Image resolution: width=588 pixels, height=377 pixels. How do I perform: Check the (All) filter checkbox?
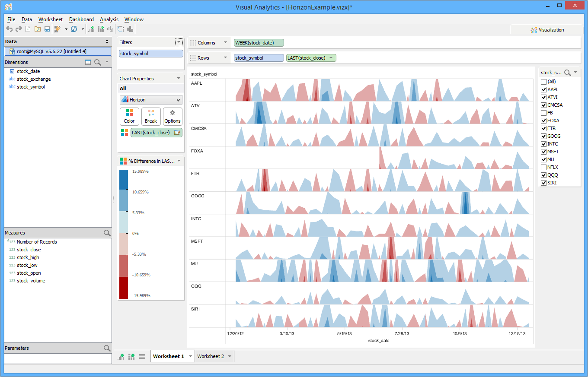pos(543,82)
